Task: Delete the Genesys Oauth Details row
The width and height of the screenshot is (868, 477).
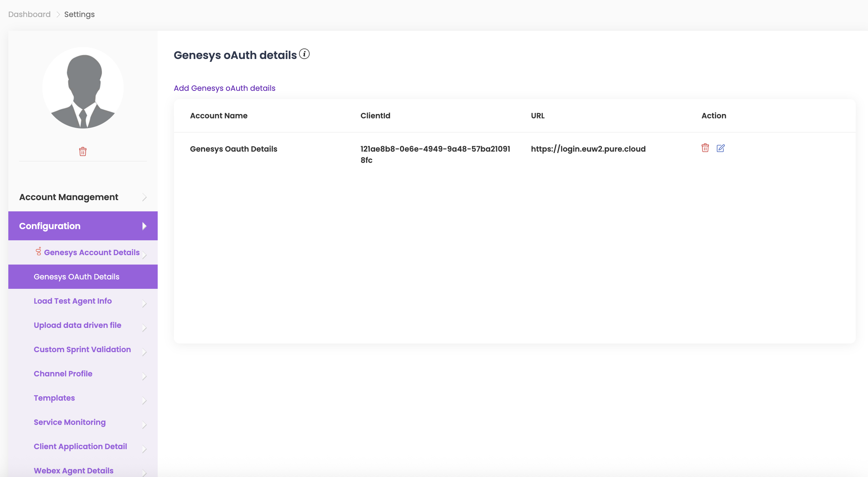Action: 705,148
